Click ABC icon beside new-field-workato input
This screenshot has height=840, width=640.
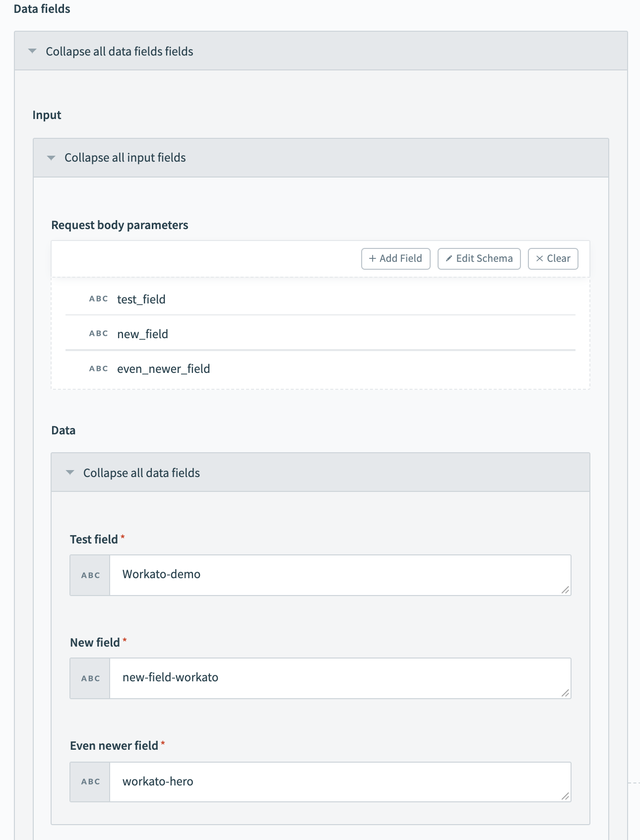click(x=90, y=678)
